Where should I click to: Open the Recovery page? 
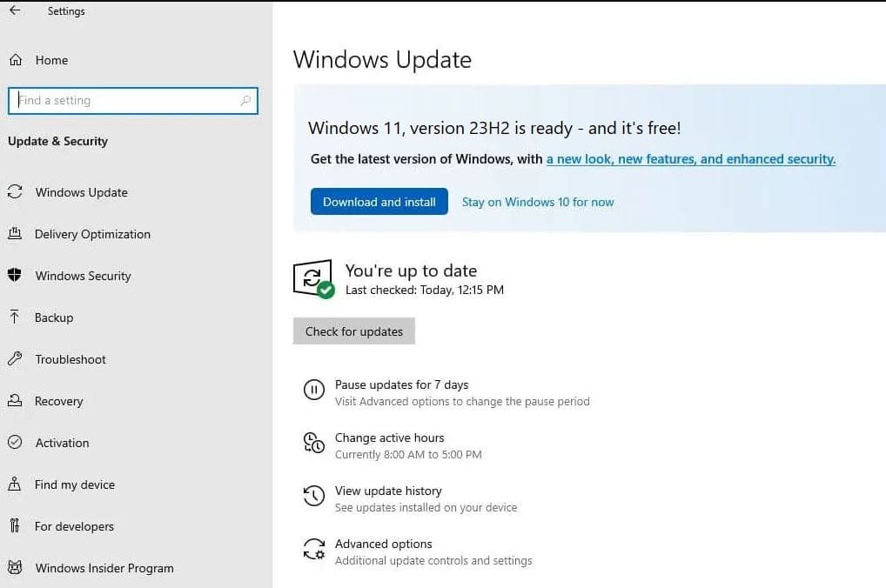pyautogui.click(x=59, y=401)
